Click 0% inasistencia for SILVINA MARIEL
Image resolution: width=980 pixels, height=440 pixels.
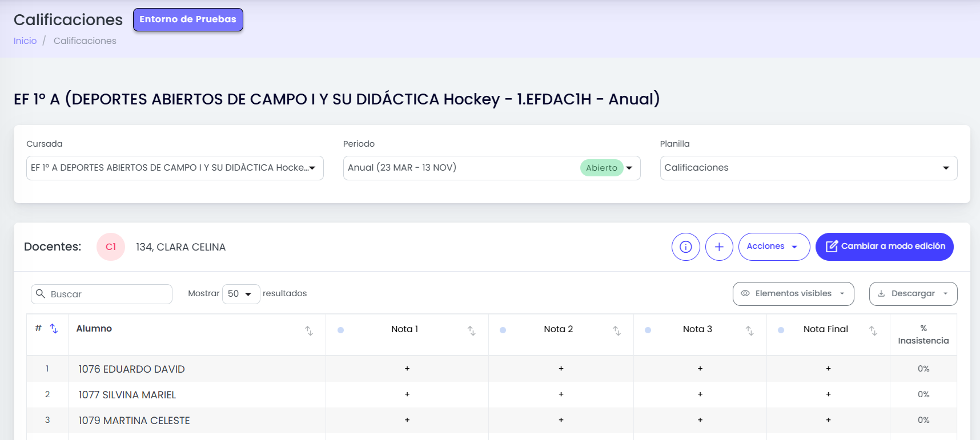pyautogui.click(x=923, y=394)
